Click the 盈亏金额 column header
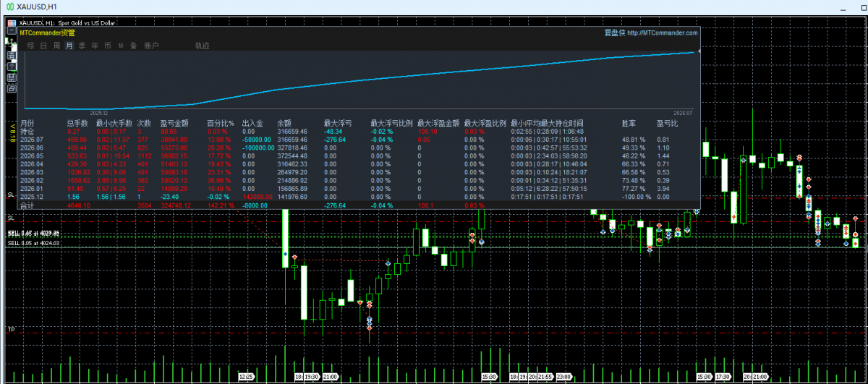 point(174,124)
